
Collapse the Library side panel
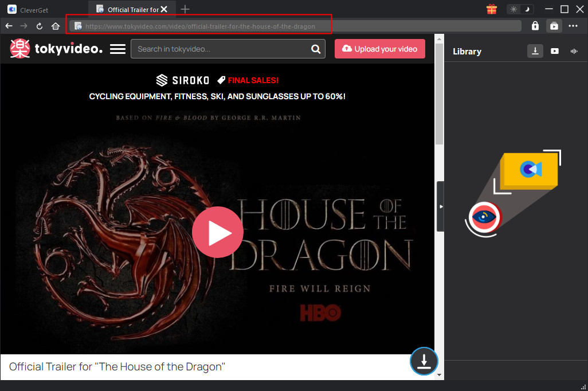click(440, 206)
